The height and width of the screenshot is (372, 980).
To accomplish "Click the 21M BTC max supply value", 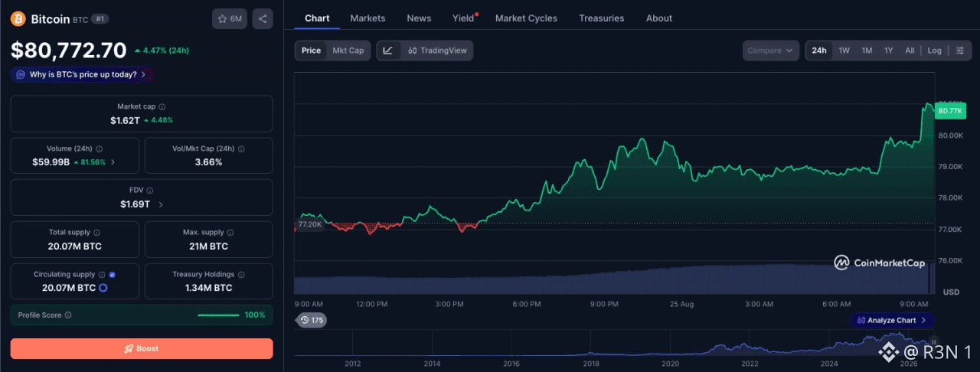I will 208,246.
